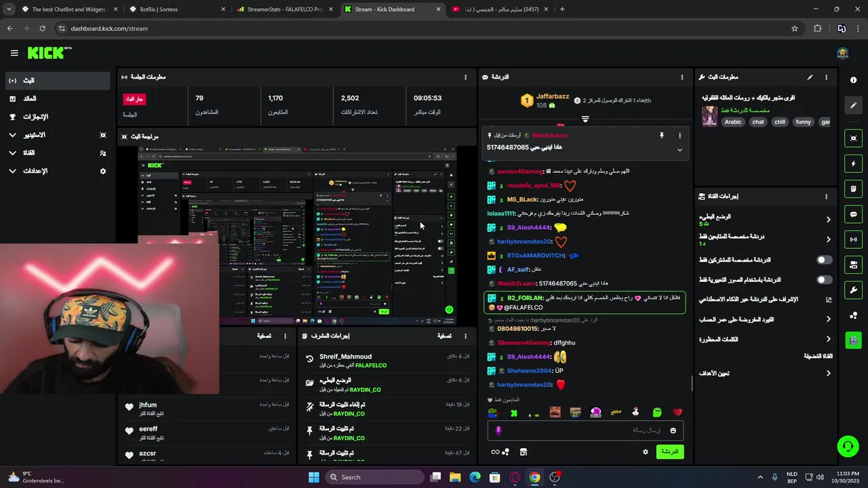Open moderator actions panel three-dot menu

coord(465,336)
